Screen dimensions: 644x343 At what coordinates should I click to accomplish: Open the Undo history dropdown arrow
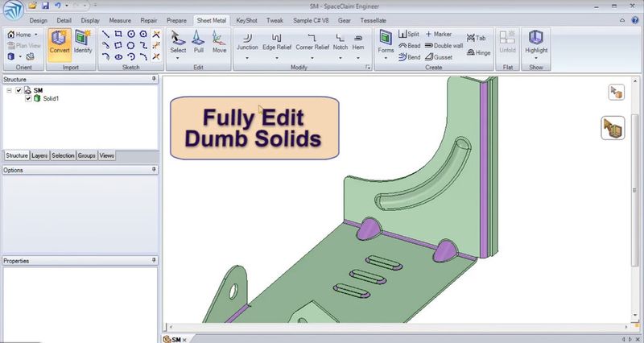pos(67,6)
